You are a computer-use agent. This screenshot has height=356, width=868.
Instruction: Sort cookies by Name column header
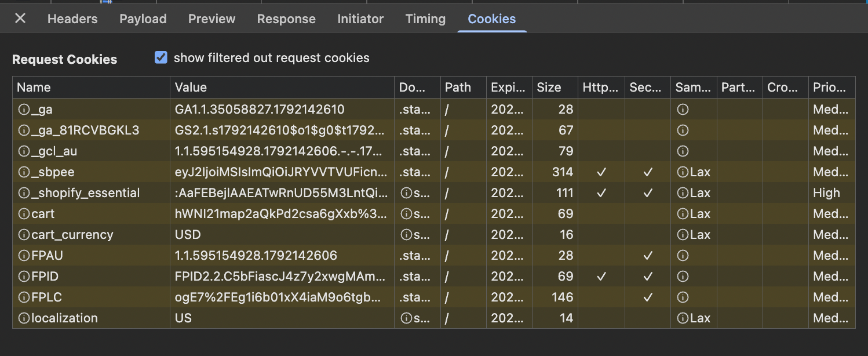point(91,88)
